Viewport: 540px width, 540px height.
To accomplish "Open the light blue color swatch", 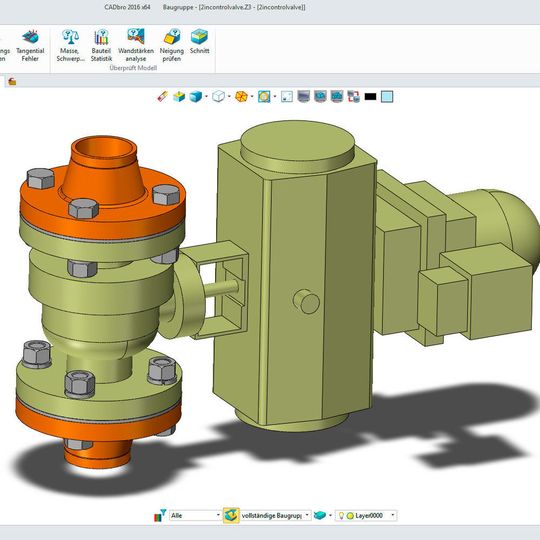I will 387,97.
